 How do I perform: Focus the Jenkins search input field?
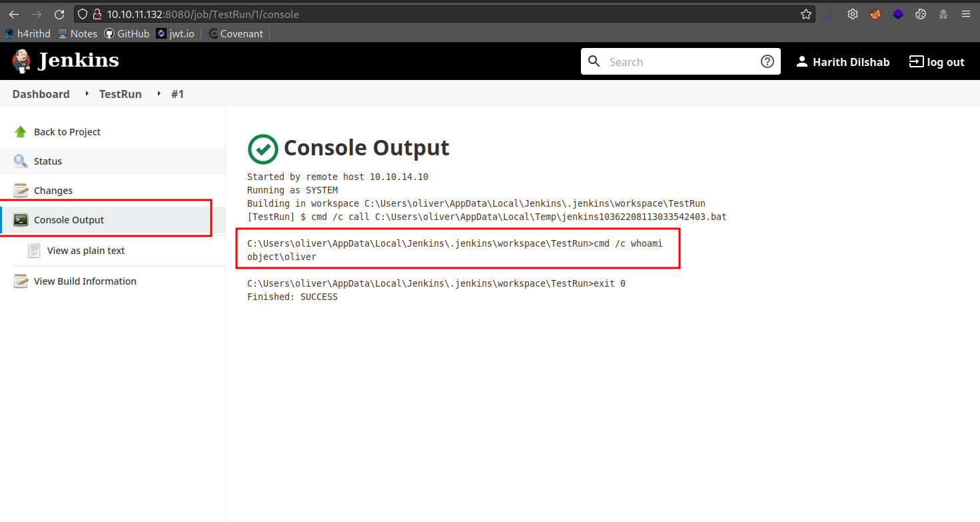[681, 62]
